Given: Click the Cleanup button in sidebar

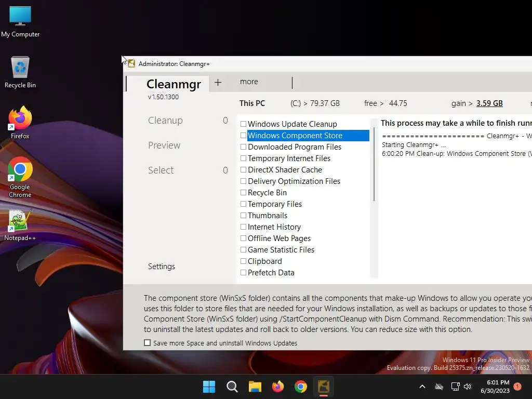Looking at the screenshot, I should click(x=165, y=121).
